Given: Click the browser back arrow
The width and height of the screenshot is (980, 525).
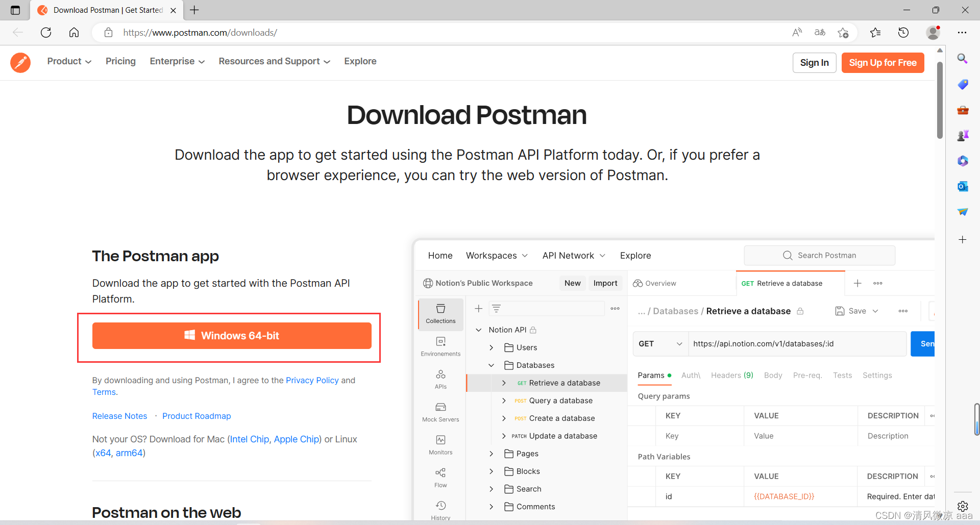Looking at the screenshot, I should pos(18,33).
